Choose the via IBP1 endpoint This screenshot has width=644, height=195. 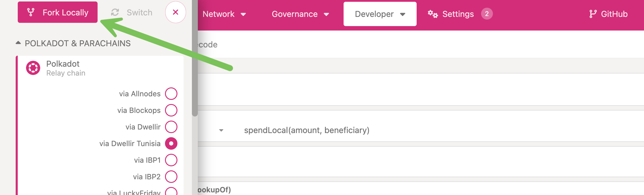171,160
